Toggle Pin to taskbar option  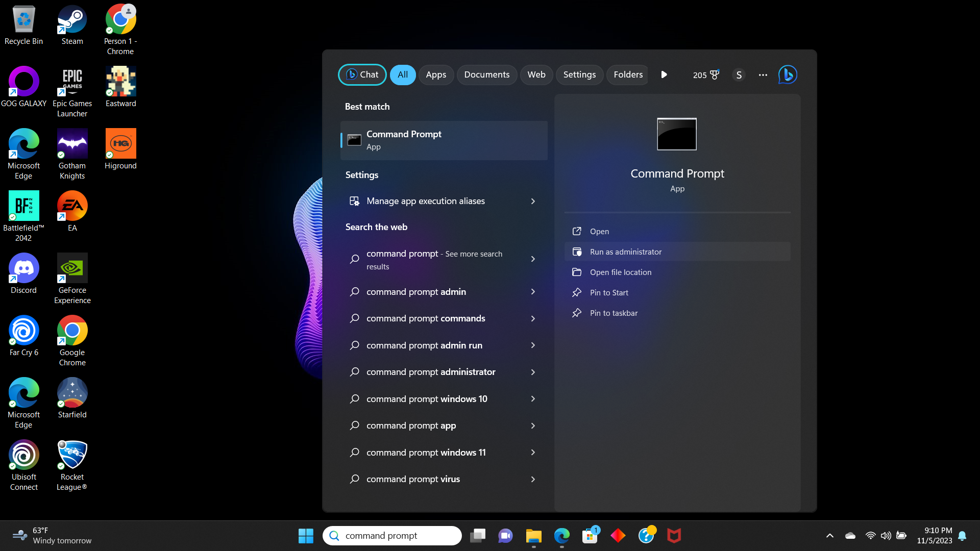pyautogui.click(x=614, y=313)
